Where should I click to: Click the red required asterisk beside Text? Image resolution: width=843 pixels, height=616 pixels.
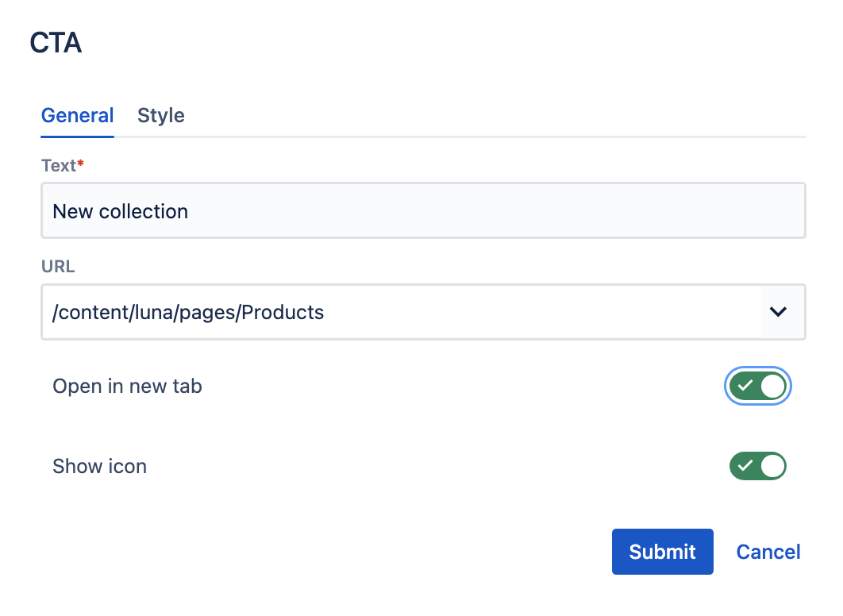coord(81,162)
